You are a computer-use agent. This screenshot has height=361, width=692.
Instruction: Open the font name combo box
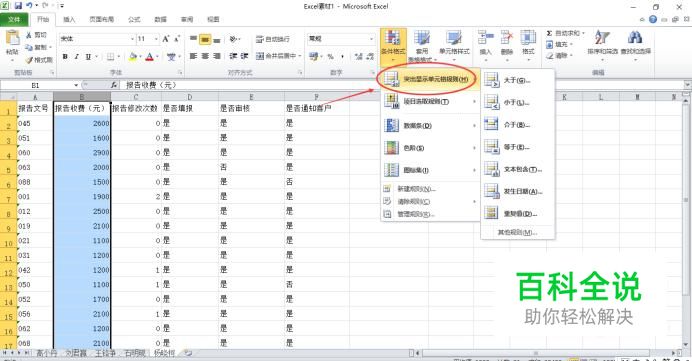click(x=97, y=39)
